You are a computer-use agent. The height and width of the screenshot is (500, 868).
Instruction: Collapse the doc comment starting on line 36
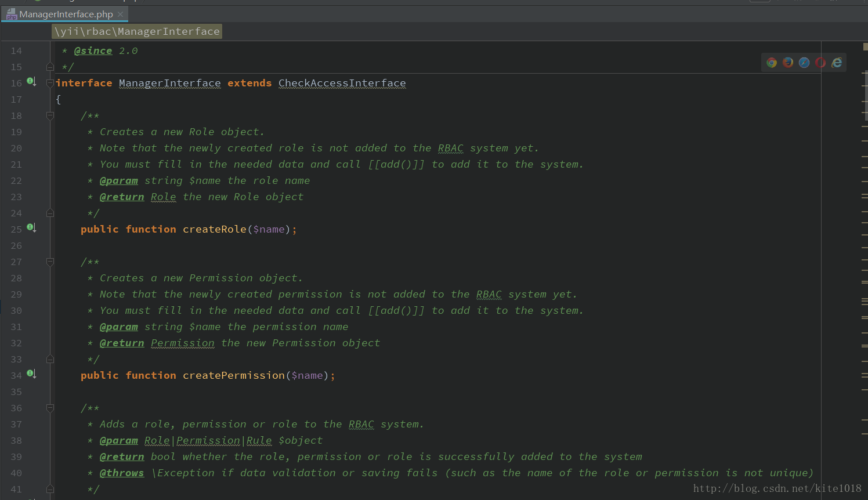pos(50,408)
